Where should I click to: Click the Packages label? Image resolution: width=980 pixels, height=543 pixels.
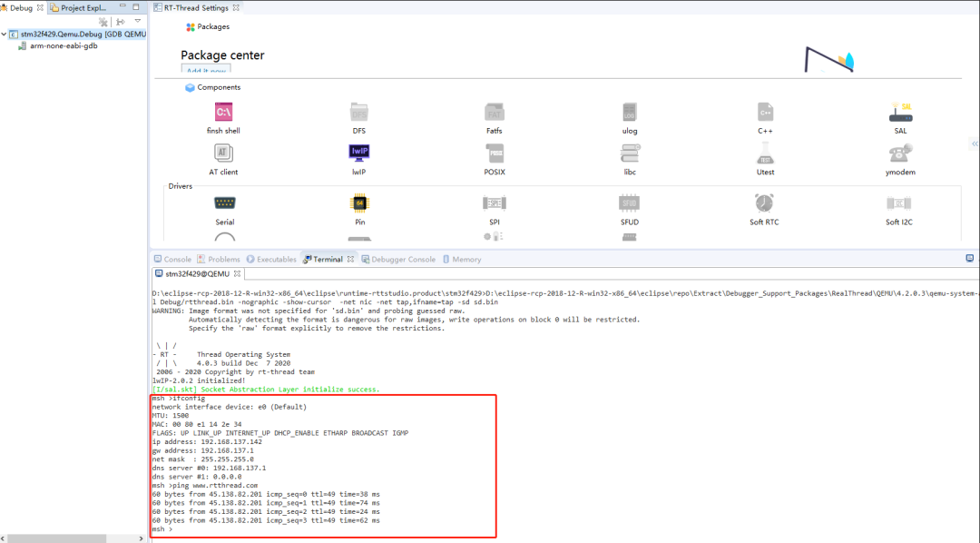[213, 27]
